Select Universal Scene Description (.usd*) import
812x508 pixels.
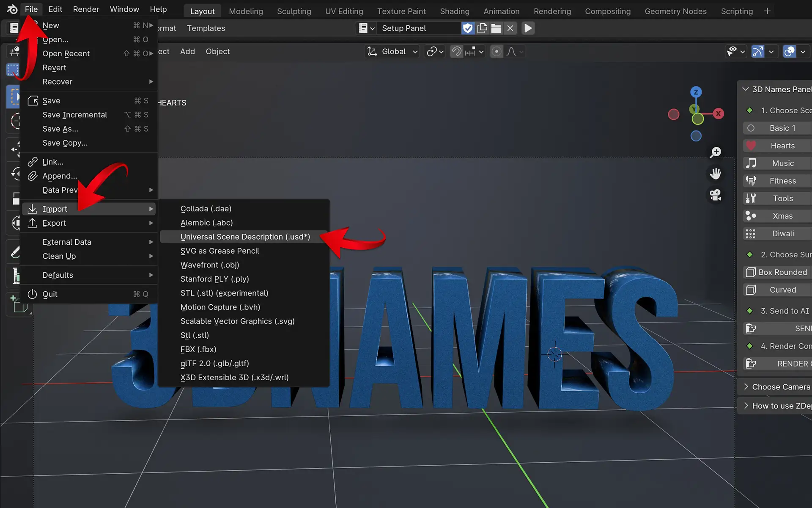(244, 237)
